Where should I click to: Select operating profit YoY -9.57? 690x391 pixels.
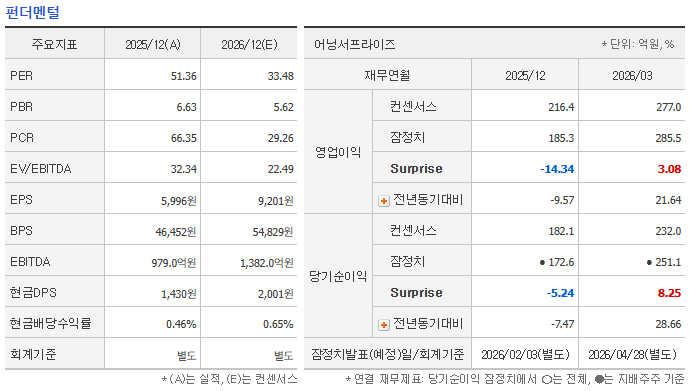pyautogui.click(x=562, y=200)
